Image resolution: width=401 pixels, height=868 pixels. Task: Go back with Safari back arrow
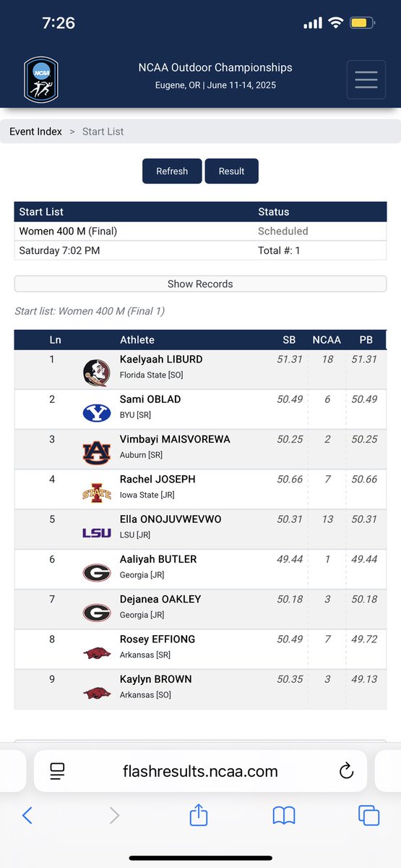(27, 815)
